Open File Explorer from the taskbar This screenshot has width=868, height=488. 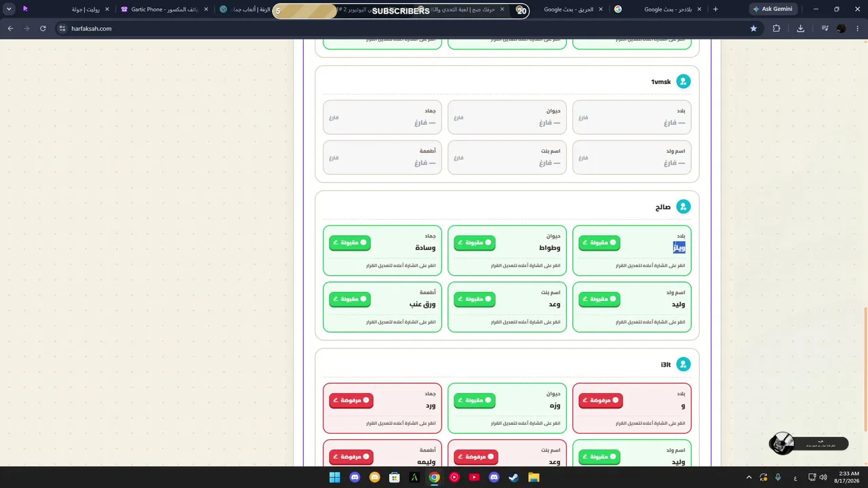[x=534, y=477]
